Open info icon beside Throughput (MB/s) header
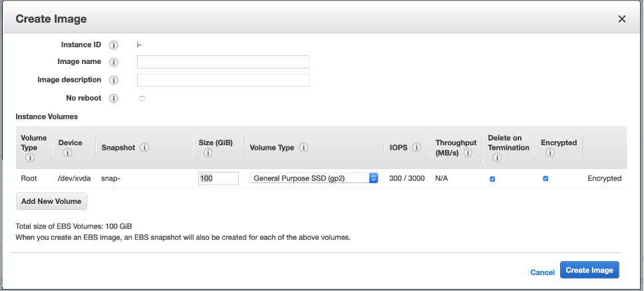The width and height of the screenshot is (644, 291). coord(467,153)
